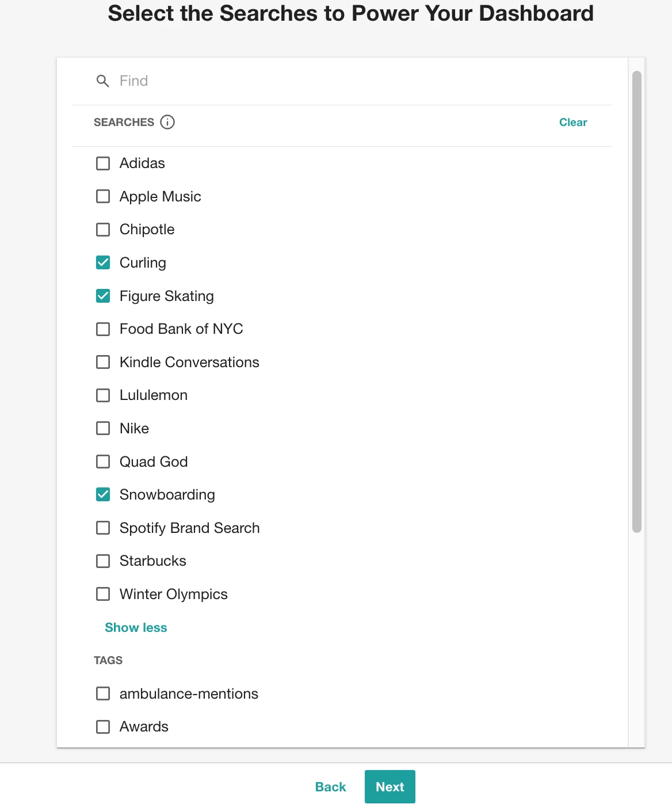Collapse the list with Show less
The image size is (672, 808).
pyautogui.click(x=136, y=627)
